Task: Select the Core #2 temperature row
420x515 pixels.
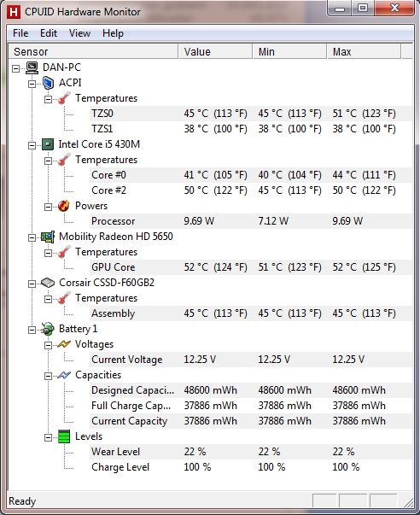Action: pyautogui.click(x=251, y=190)
